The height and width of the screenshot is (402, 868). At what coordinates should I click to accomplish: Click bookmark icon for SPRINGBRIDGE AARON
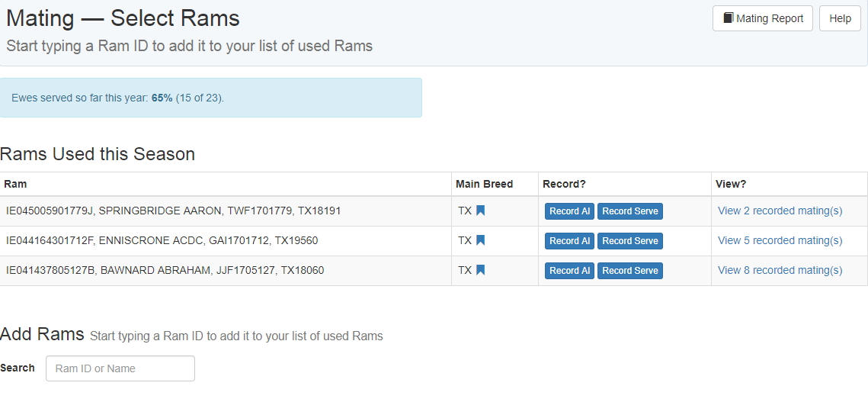point(480,211)
